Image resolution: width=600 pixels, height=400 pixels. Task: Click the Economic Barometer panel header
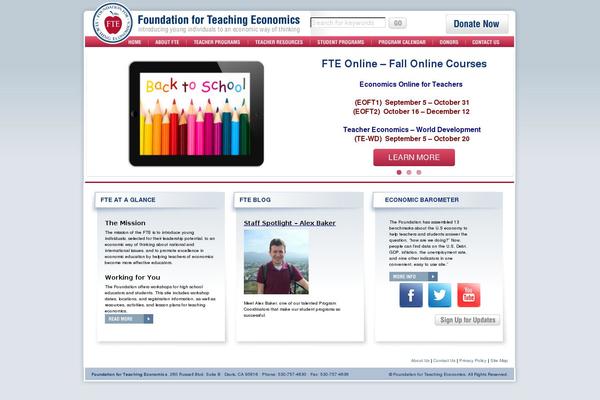(422, 200)
